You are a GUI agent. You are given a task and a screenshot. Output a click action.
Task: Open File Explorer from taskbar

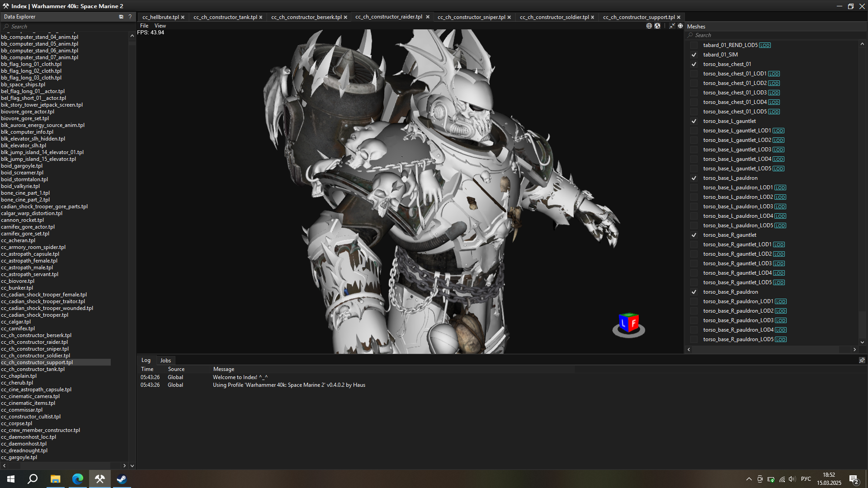click(x=55, y=479)
